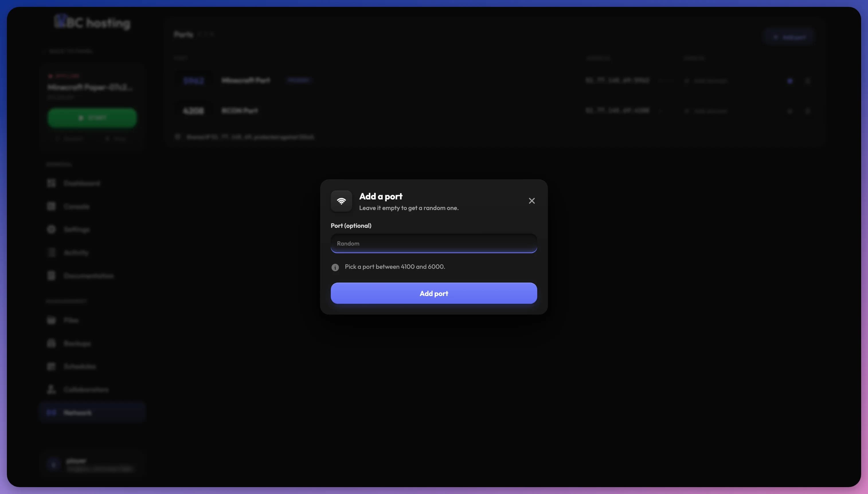
Task: Click the blue Add port button
Action: 434,293
